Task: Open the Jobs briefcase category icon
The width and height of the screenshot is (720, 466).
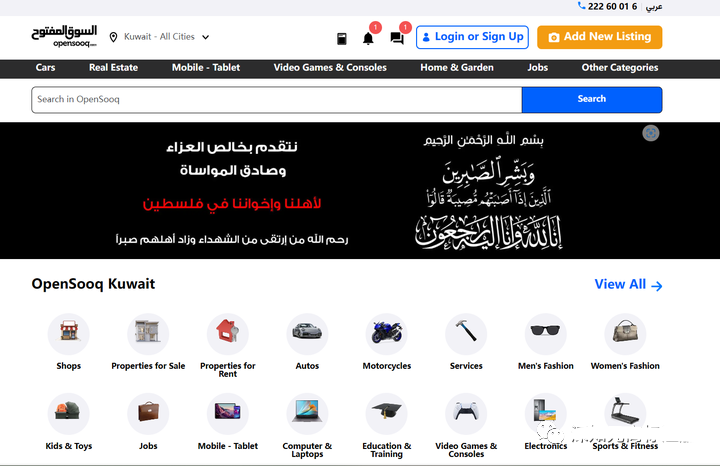Action: [x=148, y=414]
